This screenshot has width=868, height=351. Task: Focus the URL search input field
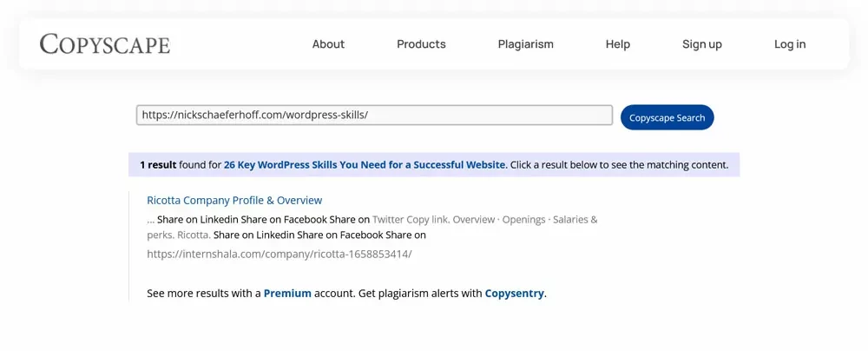(x=373, y=115)
